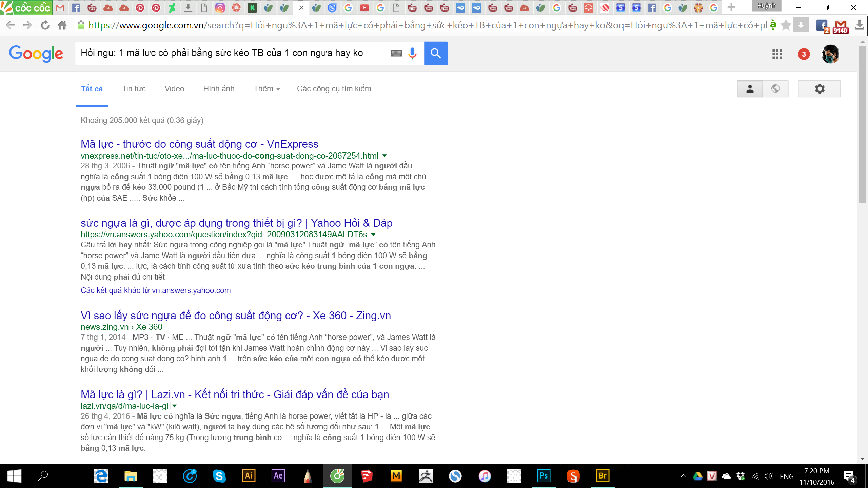Image resolution: width=868 pixels, height=488 pixels.
Task: Switch to global results view
Action: [x=775, y=89]
